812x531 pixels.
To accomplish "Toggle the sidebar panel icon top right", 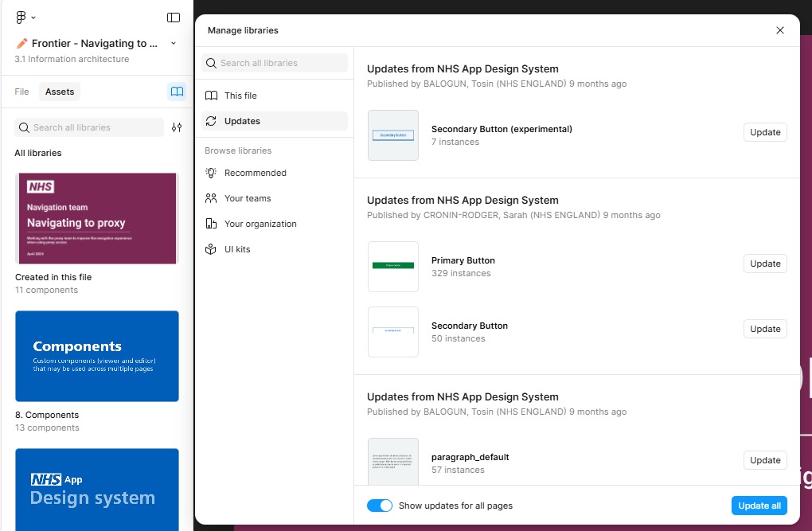I will tap(174, 17).
